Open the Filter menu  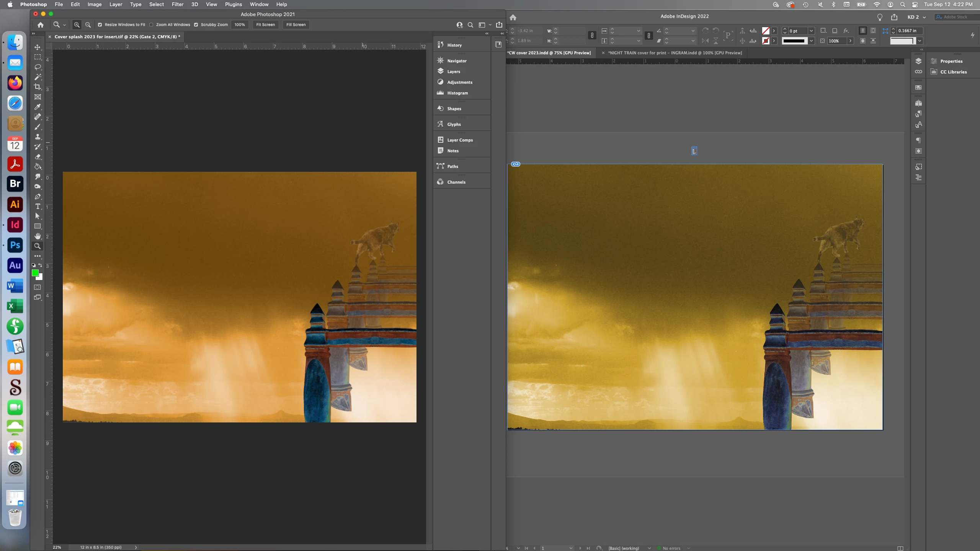tap(177, 4)
